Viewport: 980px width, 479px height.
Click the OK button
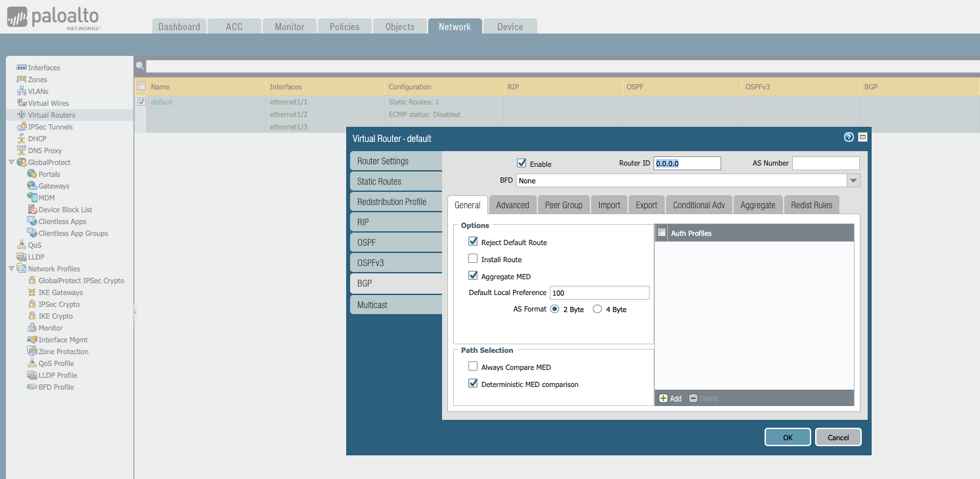click(x=788, y=437)
